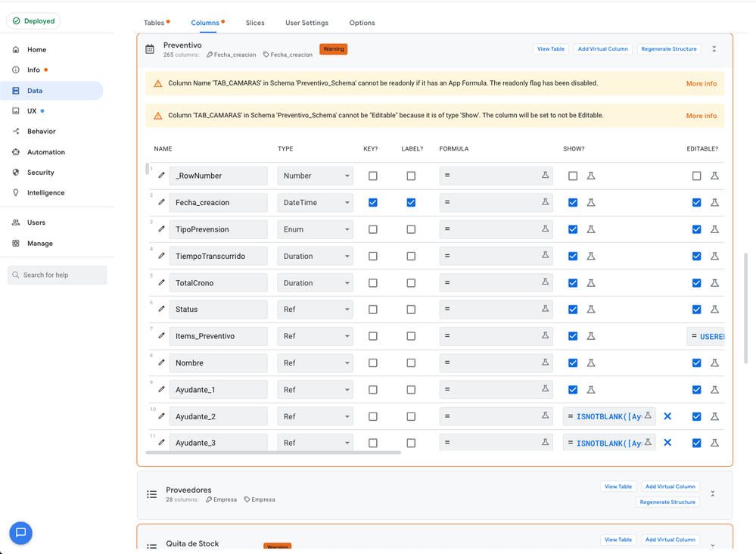Viewport: 756px width, 554px height.
Task: Click Regenerate Structure for Proveedores
Action: (667, 502)
